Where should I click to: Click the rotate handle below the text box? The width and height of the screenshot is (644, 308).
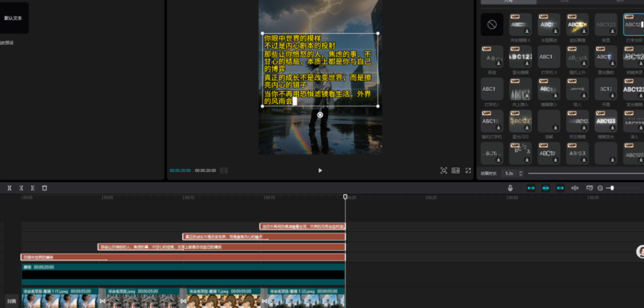pyautogui.click(x=320, y=115)
